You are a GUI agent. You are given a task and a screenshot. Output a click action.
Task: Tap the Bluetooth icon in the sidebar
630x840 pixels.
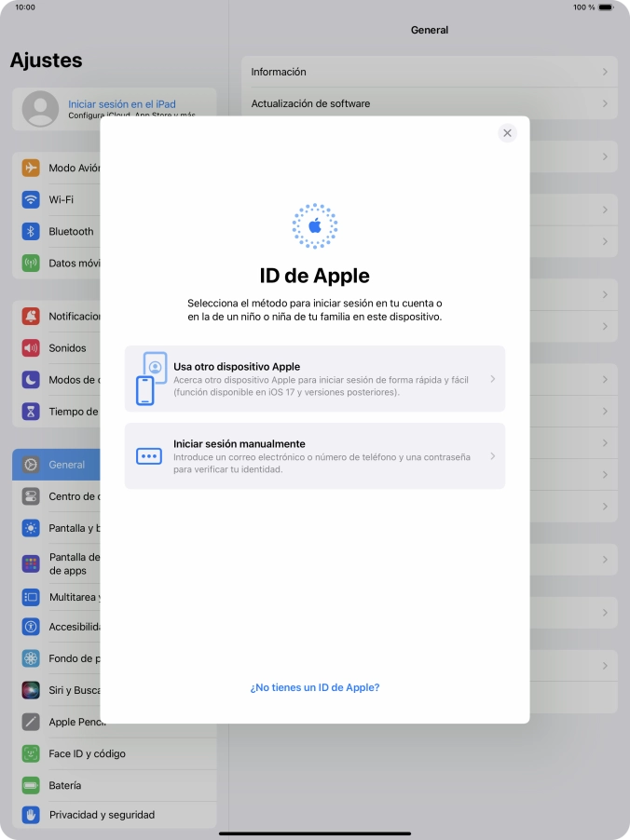coord(31,232)
